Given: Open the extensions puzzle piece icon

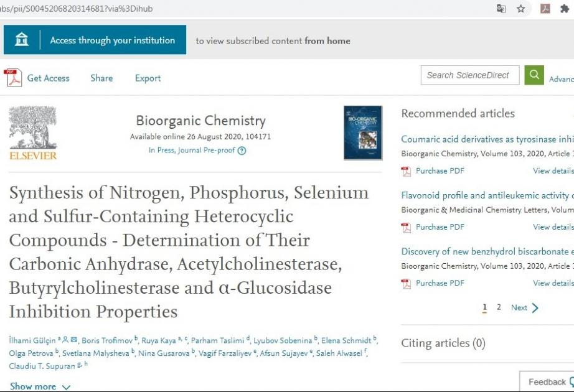Looking at the screenshot, I should 565,9.
